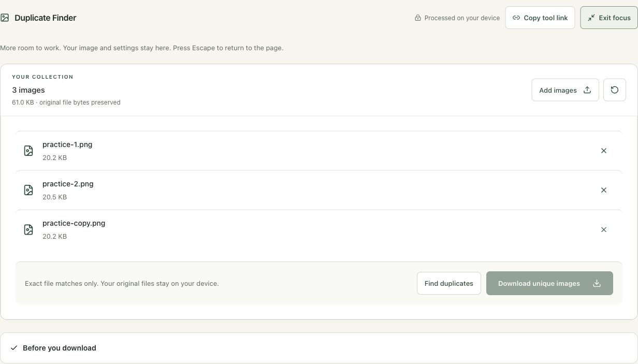Click the file icon for practice-copy.png
This screenshot has height=364, width=638.
pos(28,229)
